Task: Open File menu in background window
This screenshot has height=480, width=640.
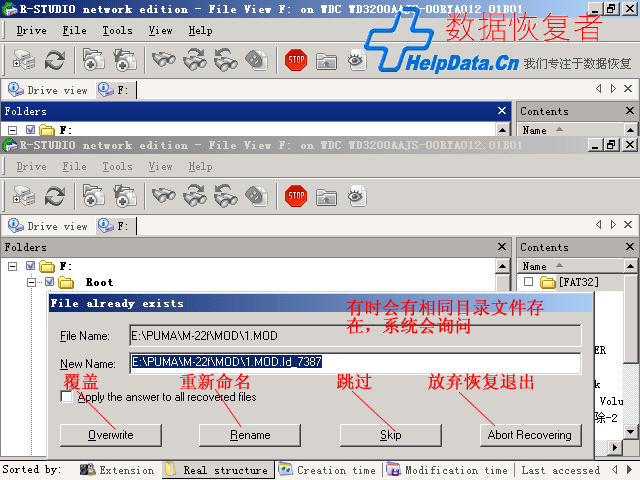Action: pyautogui.click(x=74, y=31)
